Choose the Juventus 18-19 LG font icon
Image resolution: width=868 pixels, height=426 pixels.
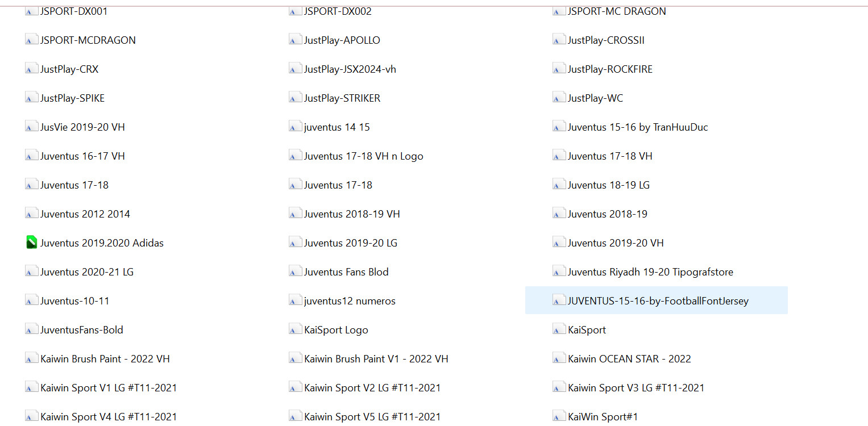click(559, 185)
